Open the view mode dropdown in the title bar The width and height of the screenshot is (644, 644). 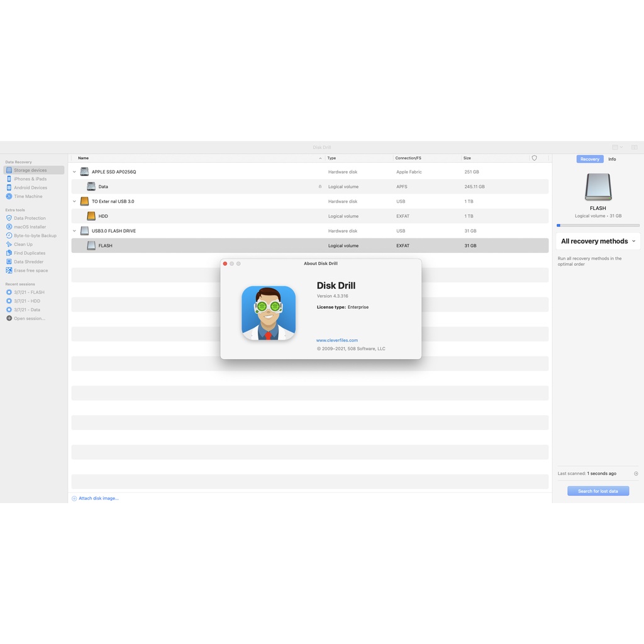tap(617, 147)
